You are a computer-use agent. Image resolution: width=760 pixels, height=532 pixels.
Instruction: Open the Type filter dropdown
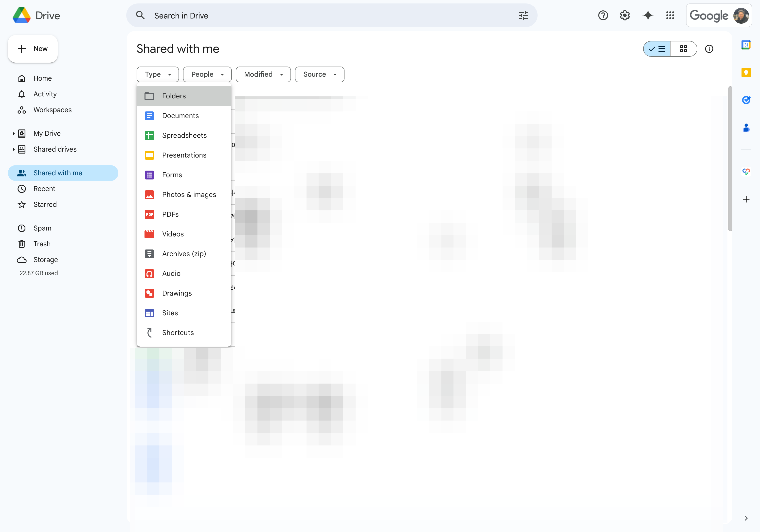[x=158, y=74]
